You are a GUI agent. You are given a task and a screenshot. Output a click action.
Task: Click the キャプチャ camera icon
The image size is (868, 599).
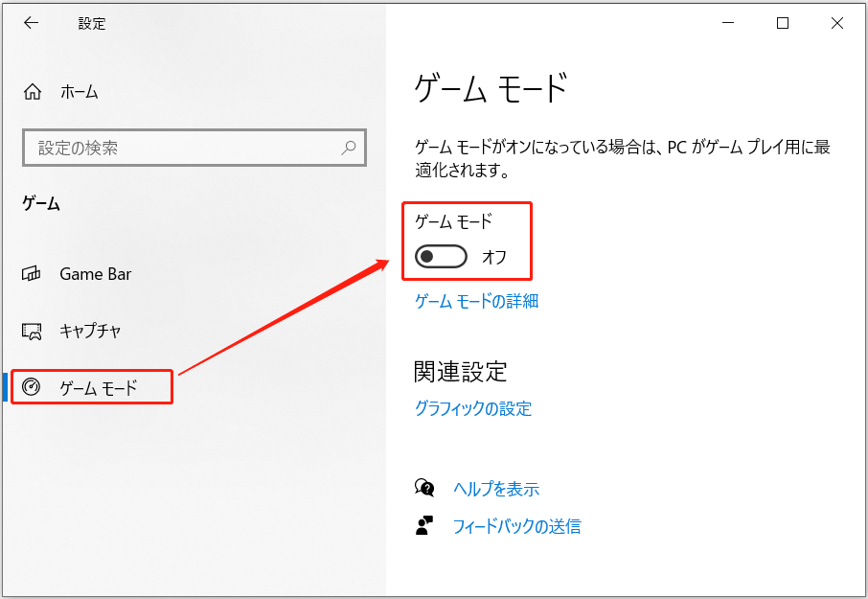33,331
